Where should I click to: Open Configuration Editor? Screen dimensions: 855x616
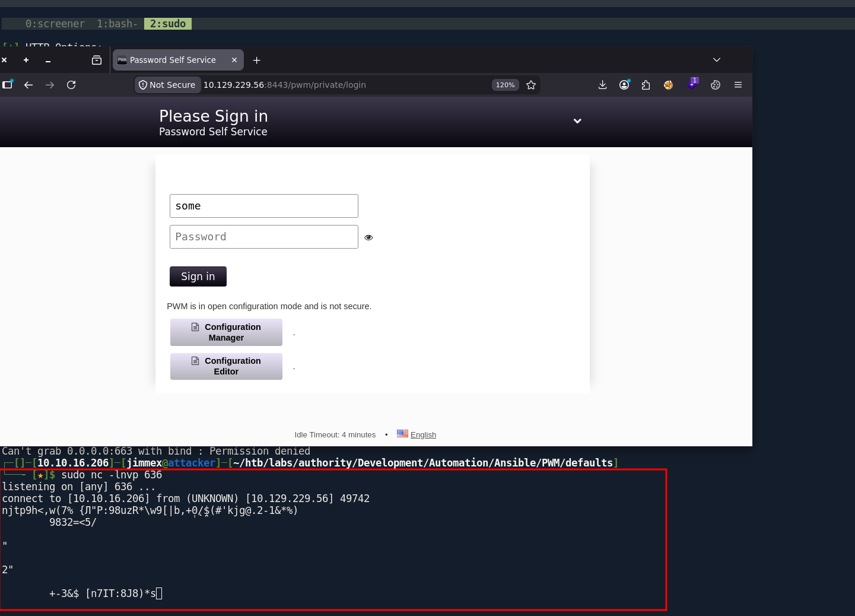(x=226, y=366)
